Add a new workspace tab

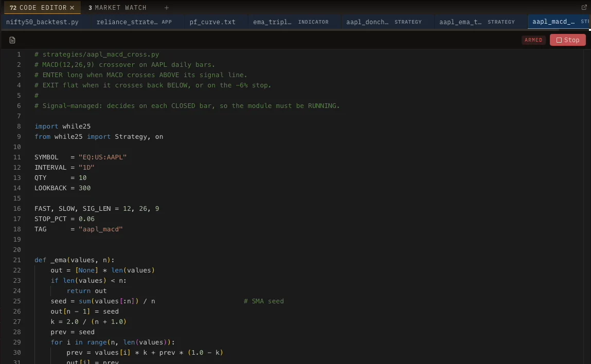(x=167, y=8)
